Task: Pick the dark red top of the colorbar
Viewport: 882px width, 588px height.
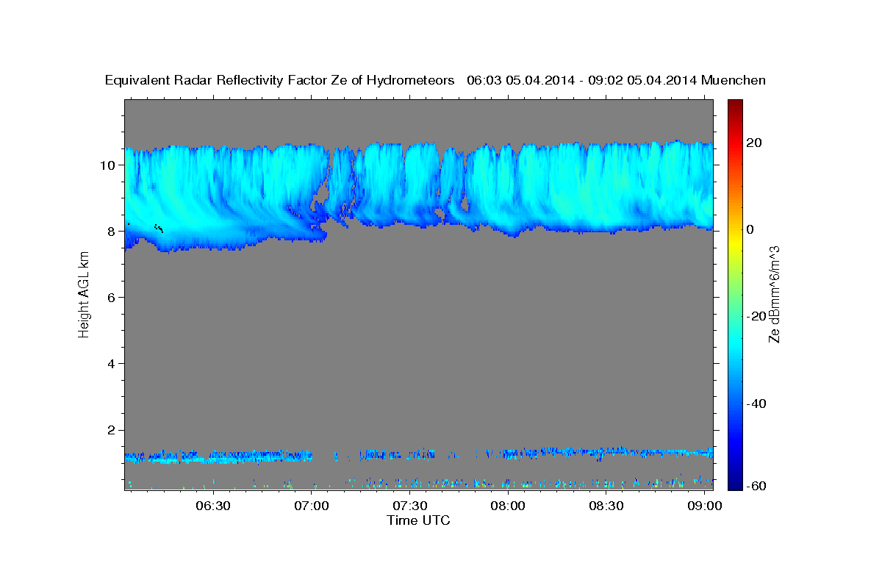Action: [x=734, y=104]
